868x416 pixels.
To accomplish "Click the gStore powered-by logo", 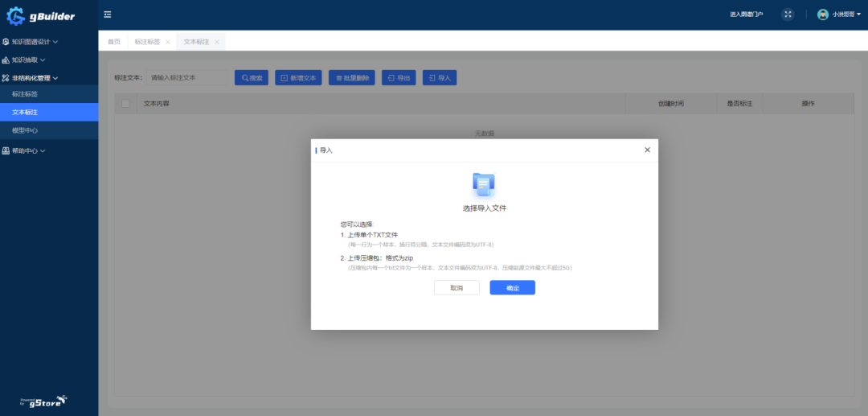I will pos(43,401).
